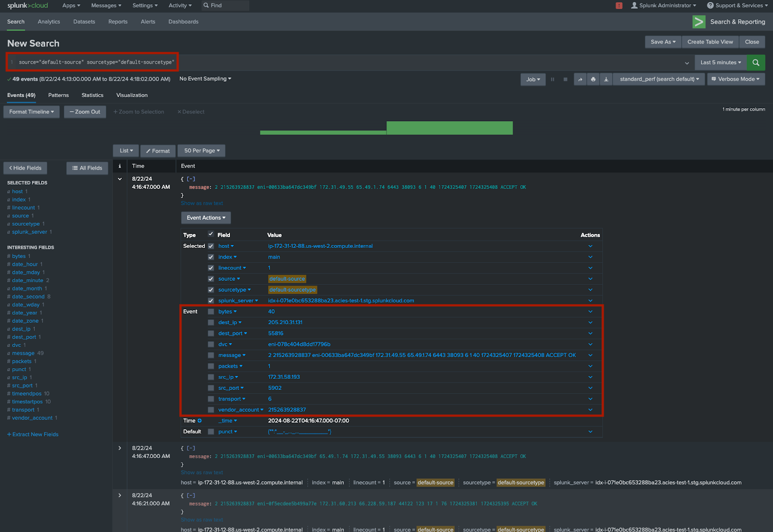Uncheck the sourcetype field checkbox
The width and height of the screenshot is (773, 532).
[x=211, y=289]
